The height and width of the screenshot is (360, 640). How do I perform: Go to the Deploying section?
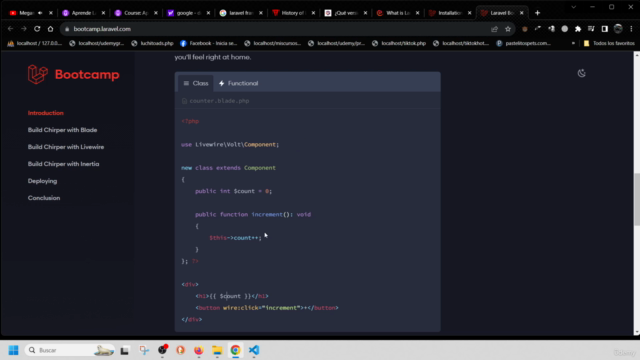pyautogui.click(x=42, y=181)
